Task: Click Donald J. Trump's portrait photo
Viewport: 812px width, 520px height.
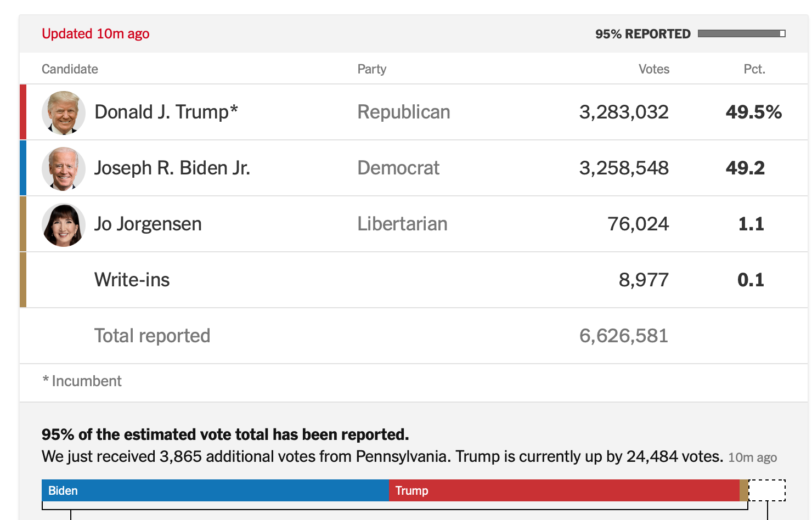Action: point(64,112)
